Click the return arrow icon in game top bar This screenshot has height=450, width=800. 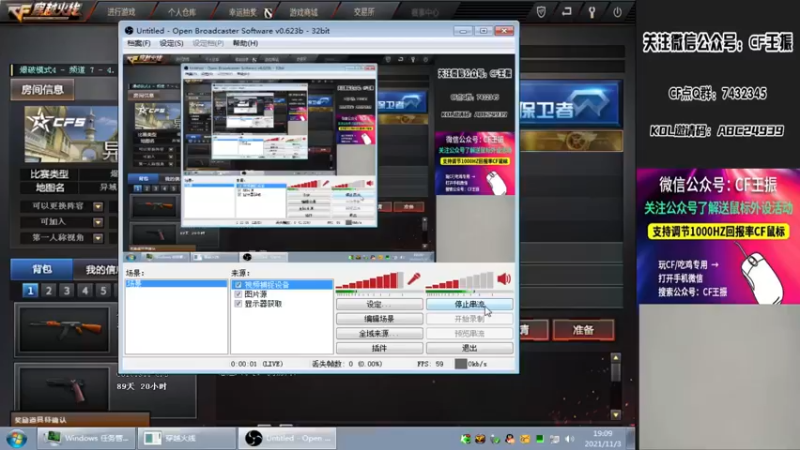coord(566,12)
